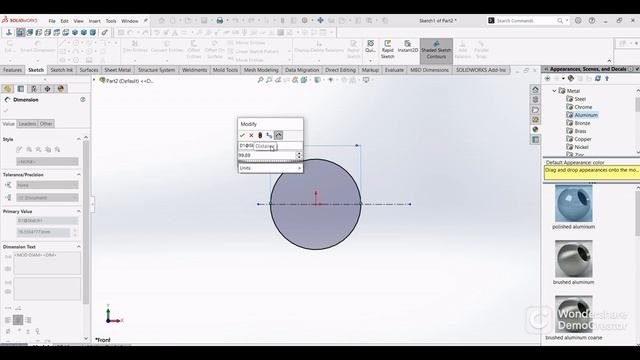Open the tolerance type None dropdown
The image size is (640, 360).
tap(47, 185)
